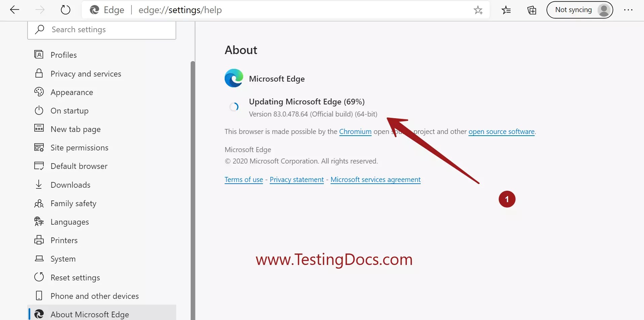Open the Settings and more ellipsis menu

(629, 10)
